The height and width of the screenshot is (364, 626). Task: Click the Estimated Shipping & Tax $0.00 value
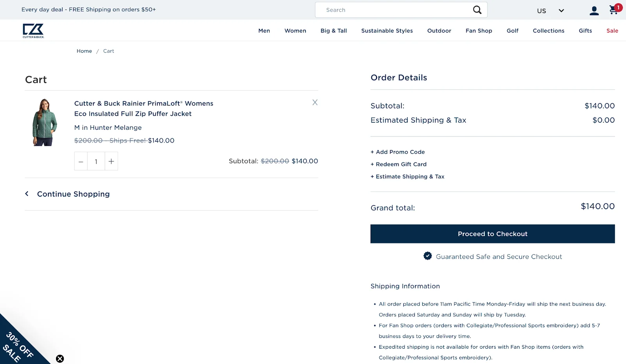[x=603, y=120]
